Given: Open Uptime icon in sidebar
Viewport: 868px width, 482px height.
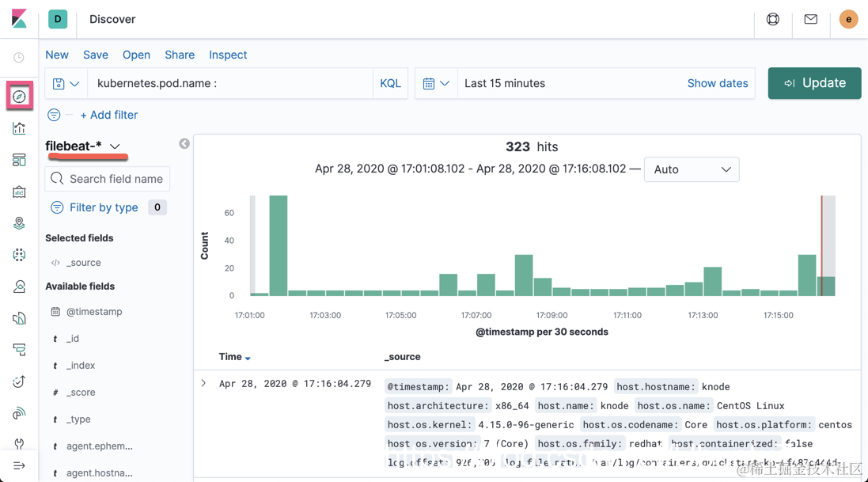Looking at the screenshot, I should pyautogui.click(x=19, y=381).
